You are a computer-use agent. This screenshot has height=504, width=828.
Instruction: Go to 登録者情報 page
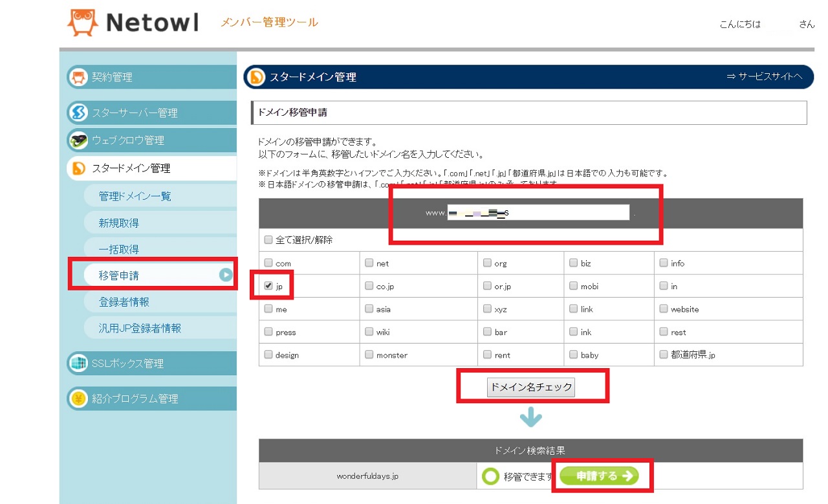pos(124,302)
